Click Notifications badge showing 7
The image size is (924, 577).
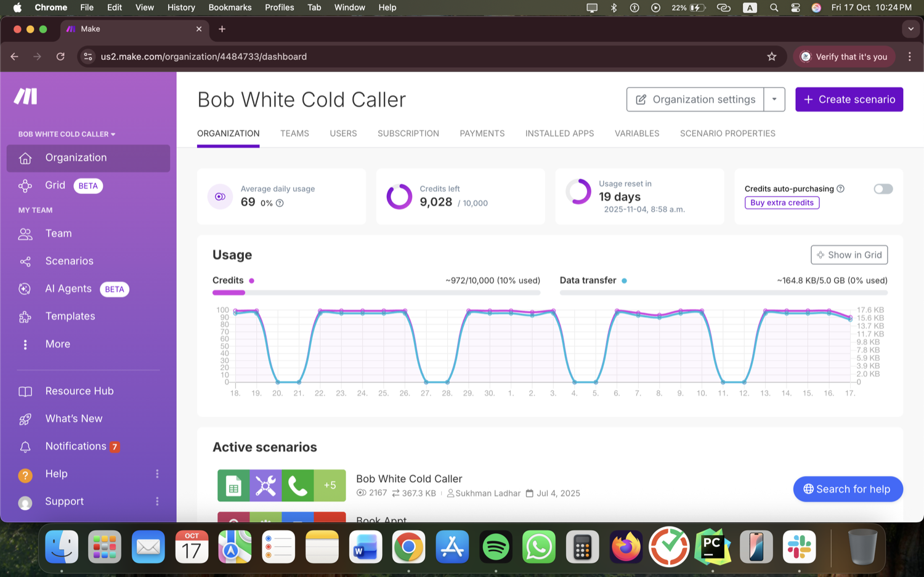click(115, 447)
